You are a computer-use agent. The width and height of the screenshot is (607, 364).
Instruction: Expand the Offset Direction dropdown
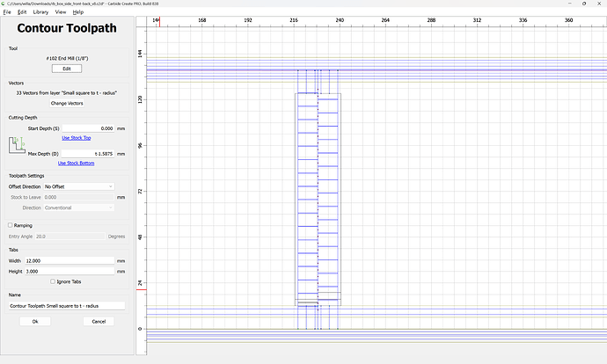(78, 186)
